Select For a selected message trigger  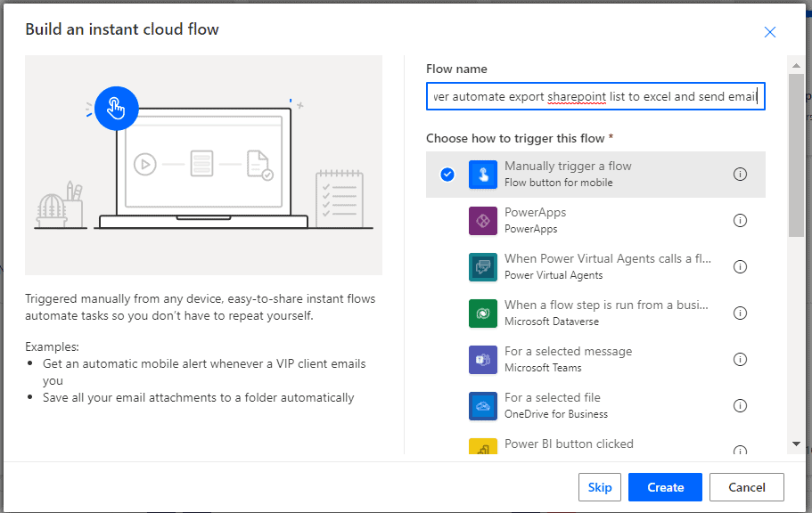pyautogui.click(x=595, y=360)
